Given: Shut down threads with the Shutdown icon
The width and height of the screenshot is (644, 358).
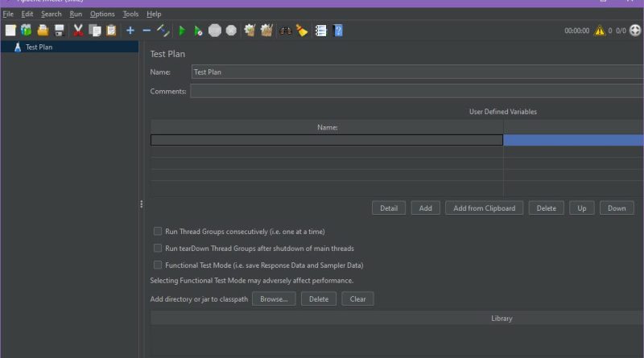Looking at the screenshot, I should (231, 31).
